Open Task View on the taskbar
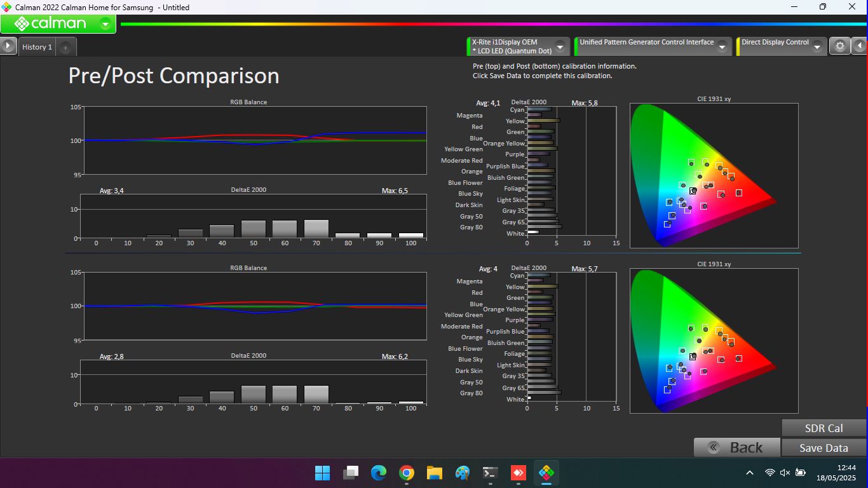Image resolution: width=868 pixels, height=488 pixels. pyautogui.click(x=351, y=473)
